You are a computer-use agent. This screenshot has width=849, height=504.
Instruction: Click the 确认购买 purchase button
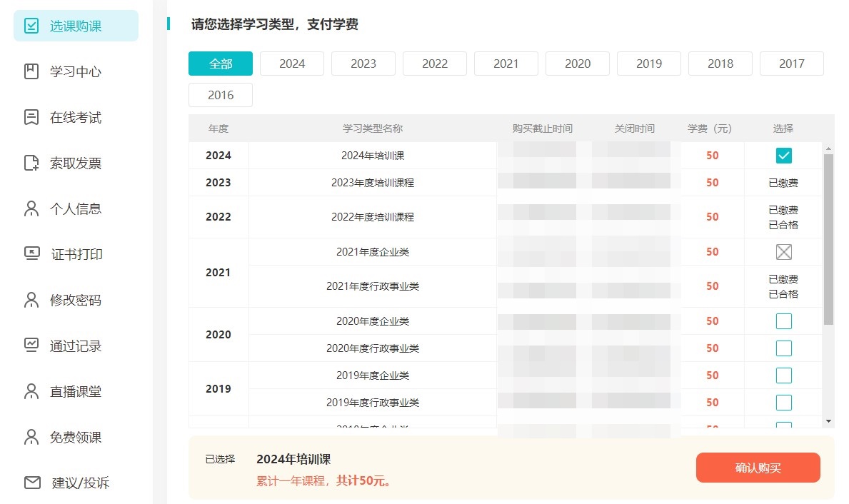(758, 468)
